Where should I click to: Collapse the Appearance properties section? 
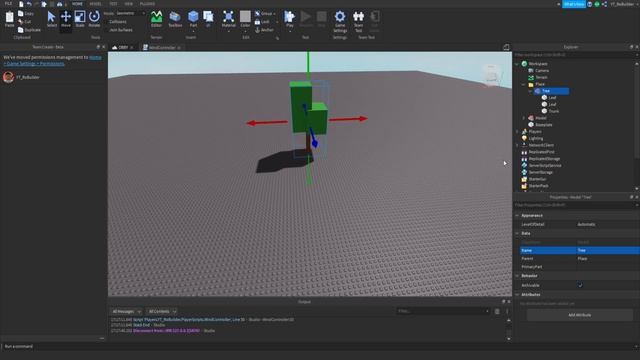(x=517, y=216)
